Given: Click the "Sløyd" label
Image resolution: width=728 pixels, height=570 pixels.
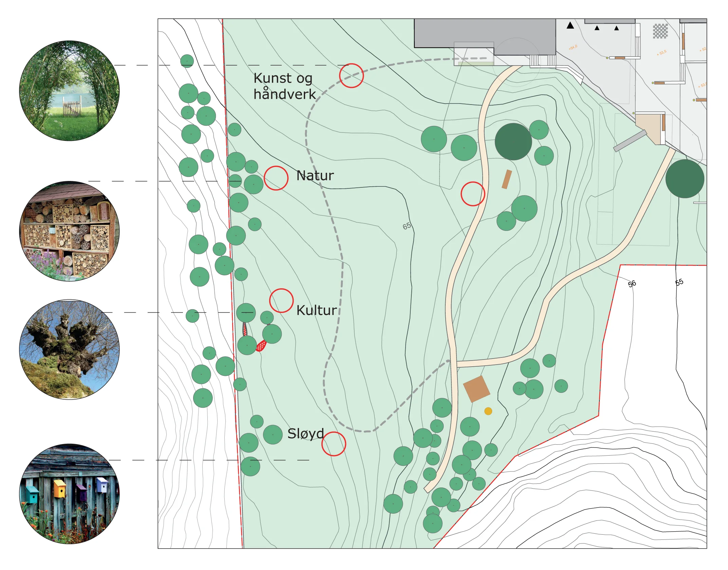Looking at the screenshot, I should point(306,434).
